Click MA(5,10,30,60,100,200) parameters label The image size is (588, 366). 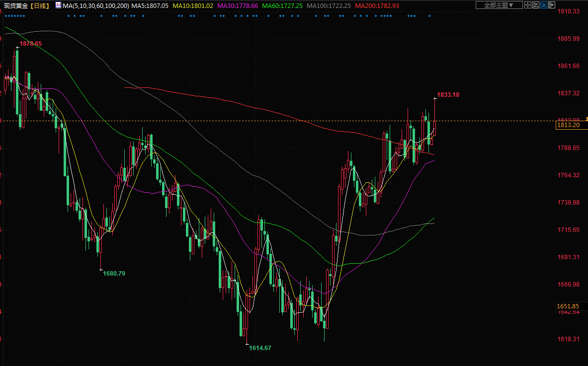95,5
